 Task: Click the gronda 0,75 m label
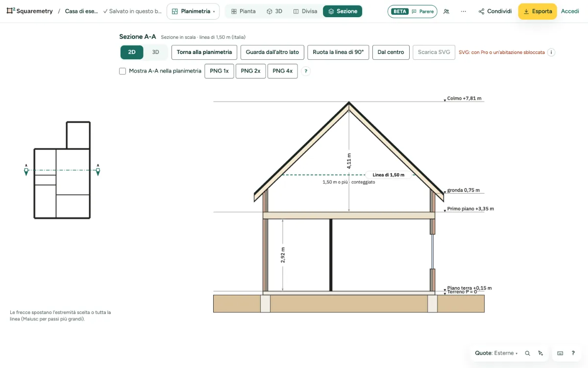coord(463,190)
